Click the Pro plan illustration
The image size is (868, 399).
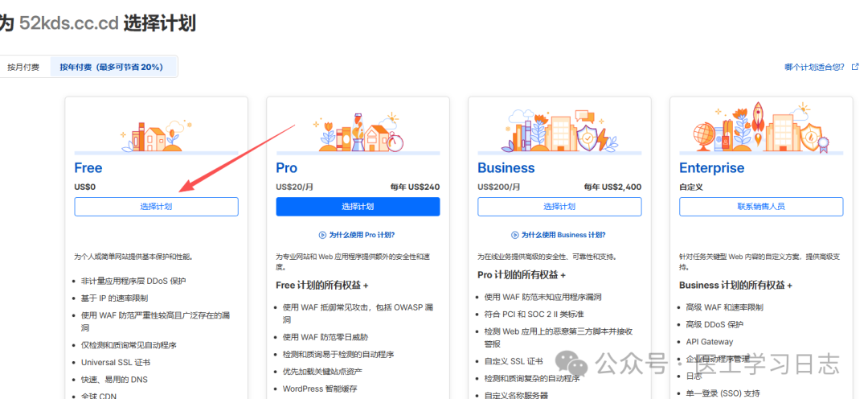click(358, 133)
